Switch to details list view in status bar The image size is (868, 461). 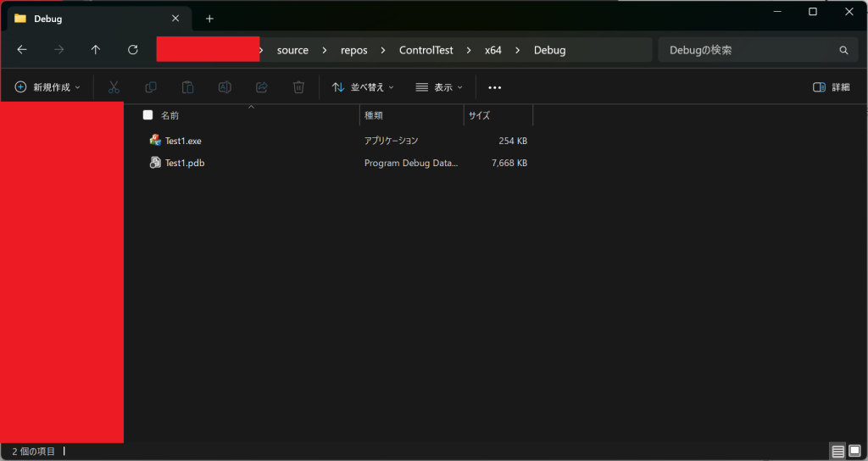[x=837, y=452]
